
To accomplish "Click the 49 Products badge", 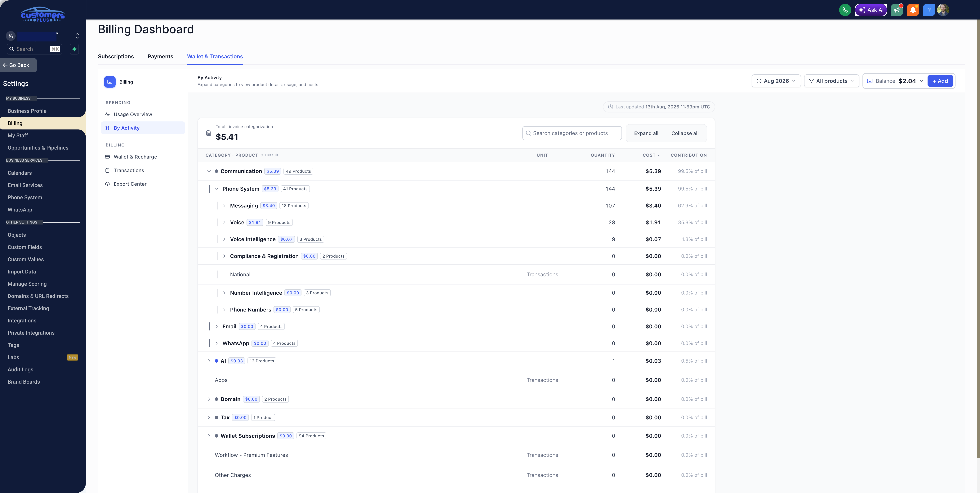I will (x=298, y=171).
